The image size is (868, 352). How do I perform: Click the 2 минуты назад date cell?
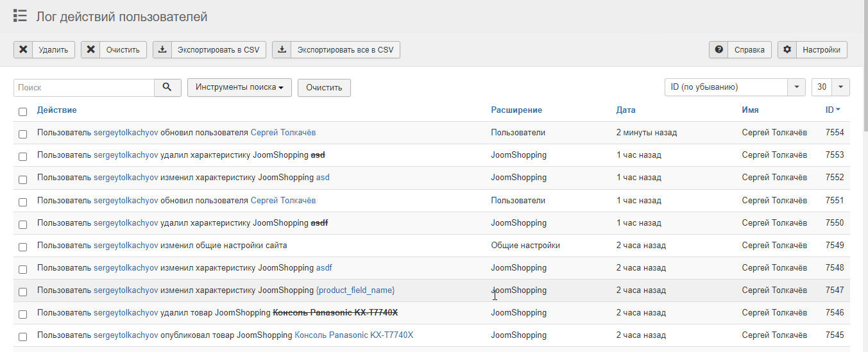(647, 133)
